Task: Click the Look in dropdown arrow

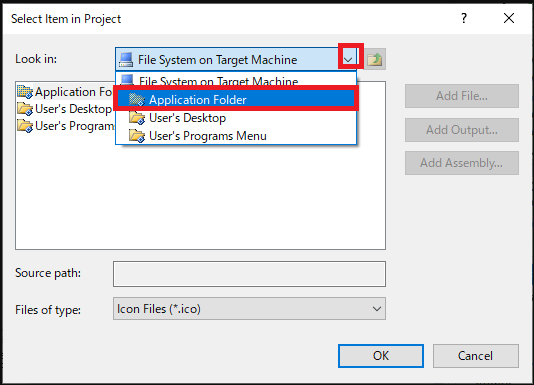Action: [x=348, y=60]
